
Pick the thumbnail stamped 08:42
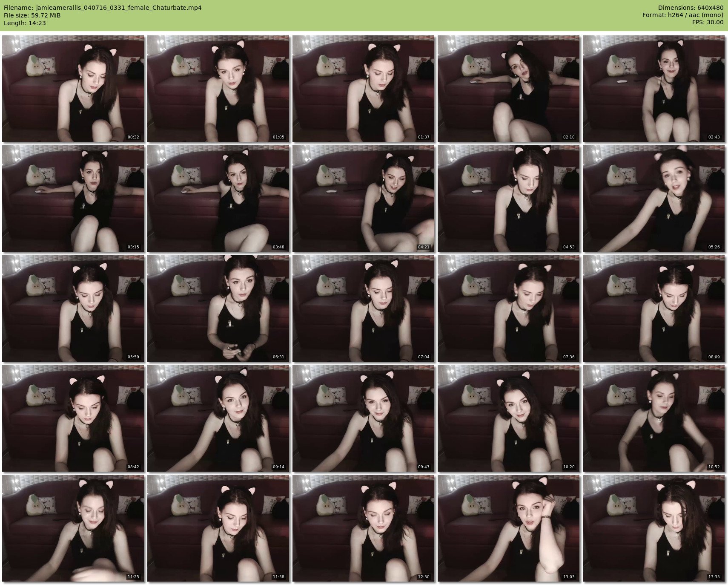(x=73, y=418)
